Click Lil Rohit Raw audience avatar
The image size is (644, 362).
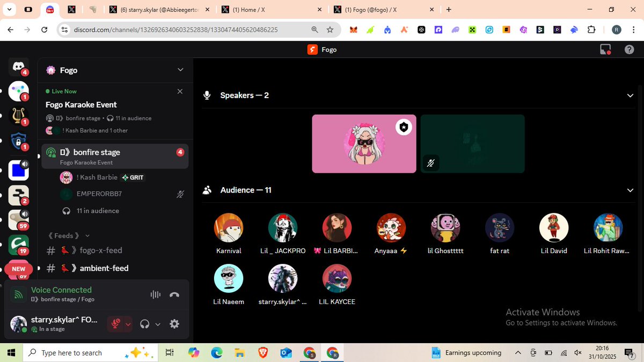608,227
